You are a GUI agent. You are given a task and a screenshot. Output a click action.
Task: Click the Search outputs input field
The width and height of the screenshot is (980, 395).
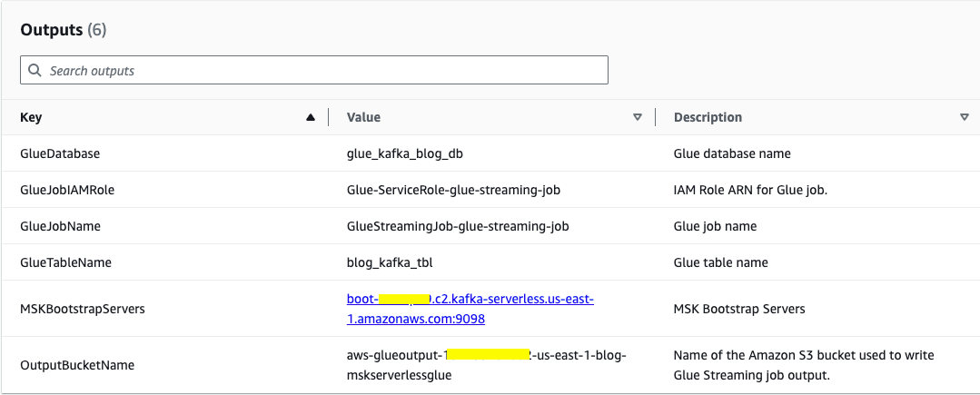pos(318,71)
